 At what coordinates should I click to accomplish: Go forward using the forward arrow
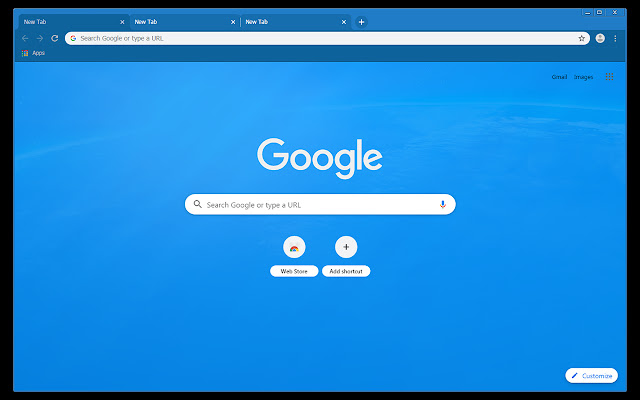40,38
